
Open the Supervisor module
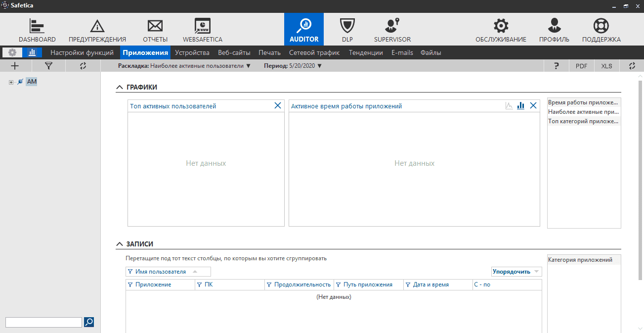tap(392, 30)
